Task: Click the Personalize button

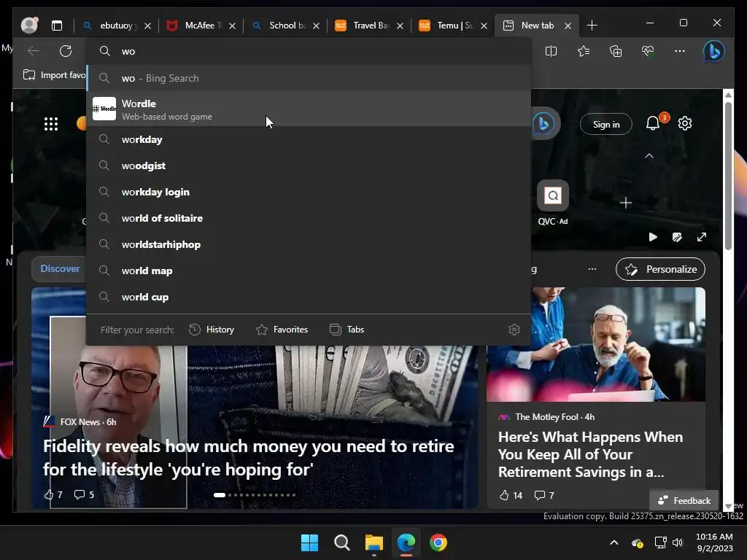Action: pos(660,269)
